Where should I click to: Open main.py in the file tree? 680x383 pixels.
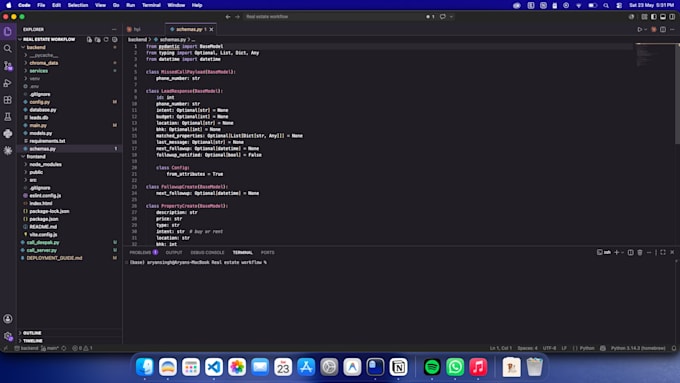69,125
